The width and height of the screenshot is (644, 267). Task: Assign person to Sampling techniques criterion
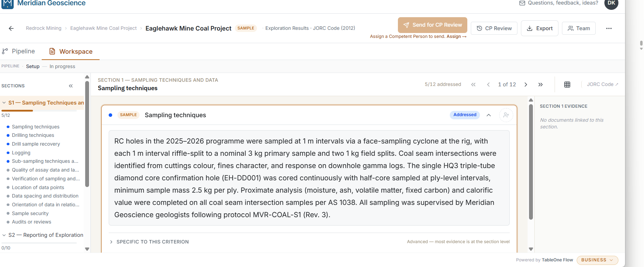pos(506,115)
